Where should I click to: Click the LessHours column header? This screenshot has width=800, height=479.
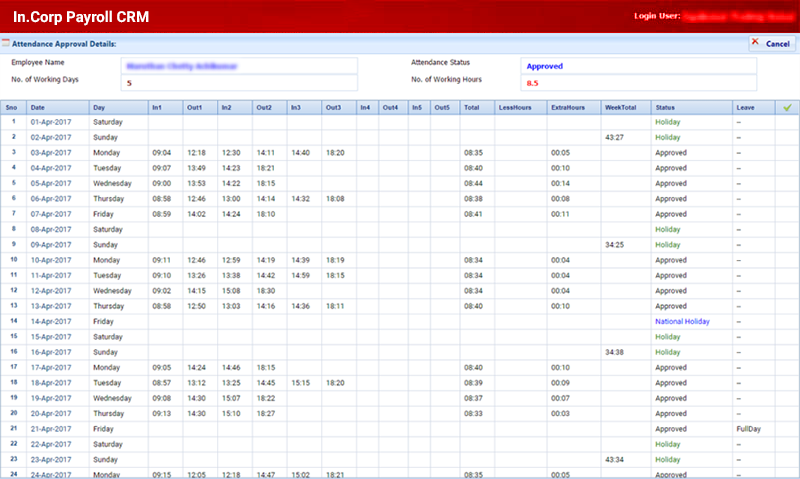click(x=520, y=108)
